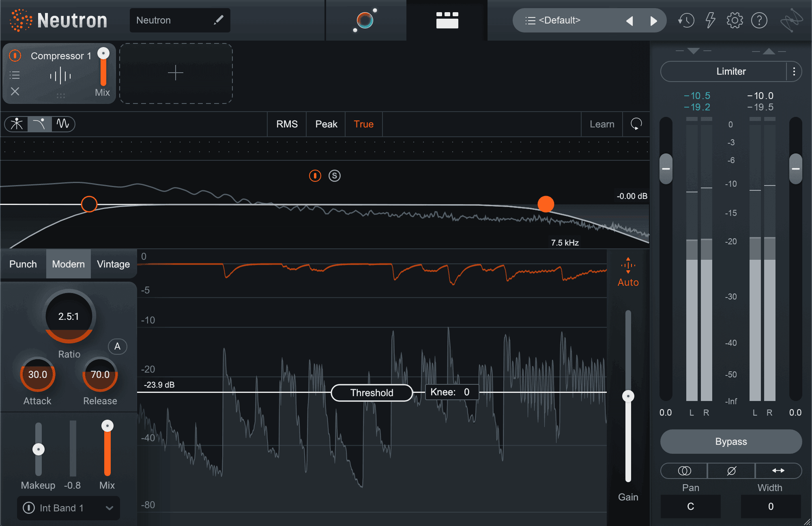Screen dimensions: 812x526
Task: Switch compressor to Vintage mode
Action: pos(114,264)
